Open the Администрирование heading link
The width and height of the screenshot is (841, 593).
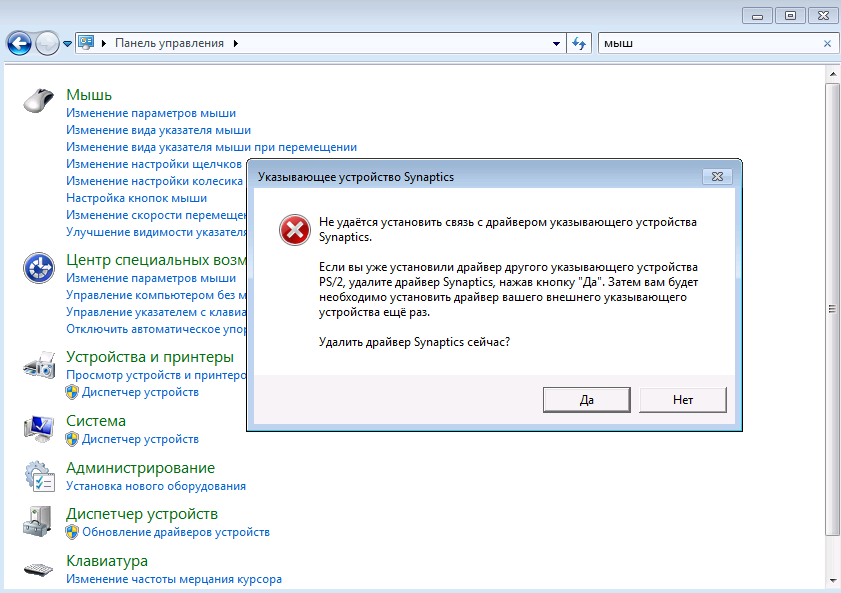tap(141, 468)
